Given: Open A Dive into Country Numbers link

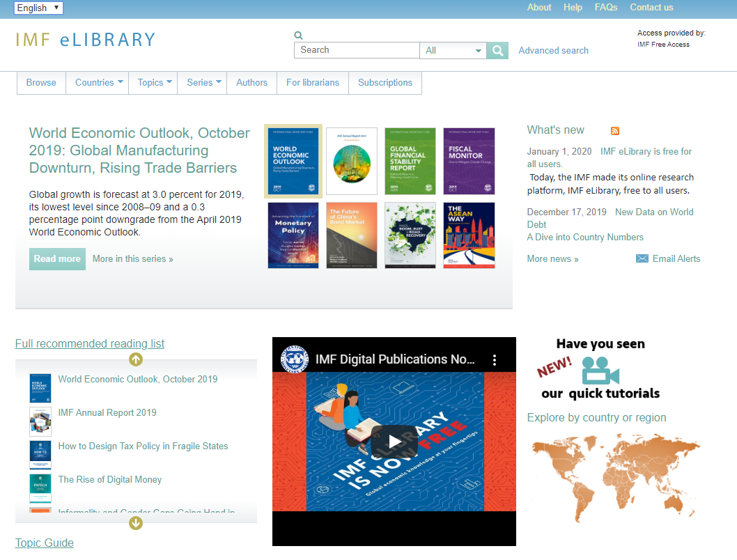Looking at the screenshot, I should tap(585, 238).
